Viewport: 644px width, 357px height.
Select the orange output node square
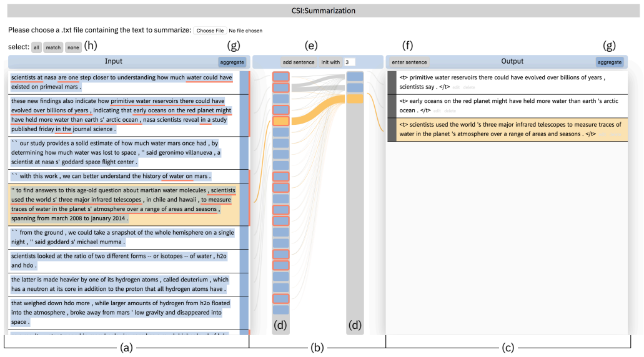(x=355, y=99)
